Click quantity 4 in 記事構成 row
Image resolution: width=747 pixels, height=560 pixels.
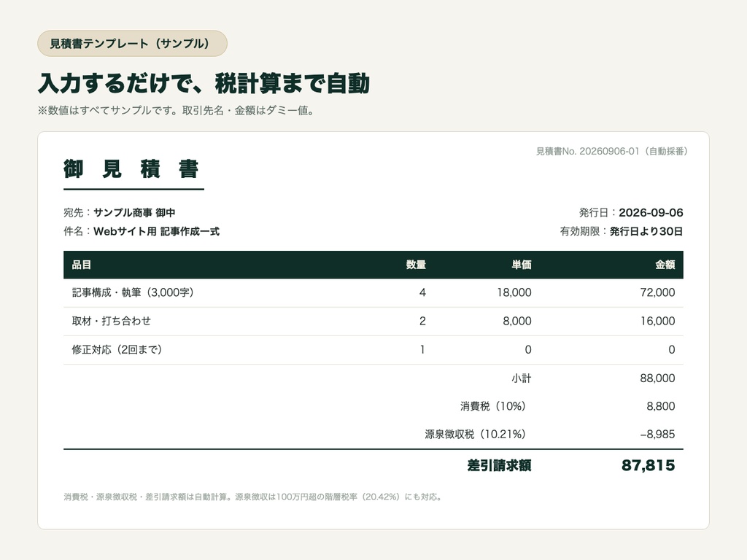(x=422, y=292)
